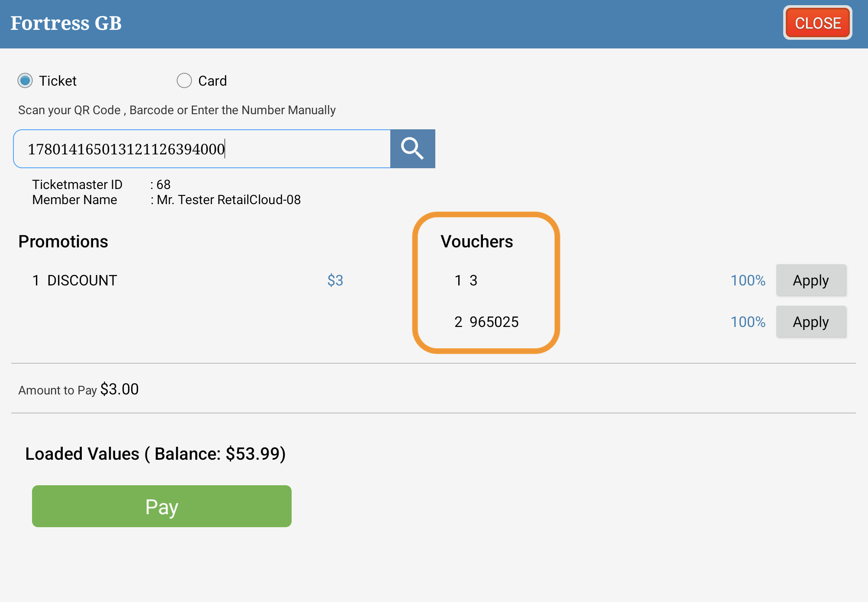Apply voucher 965025

(x=811, y=322)
